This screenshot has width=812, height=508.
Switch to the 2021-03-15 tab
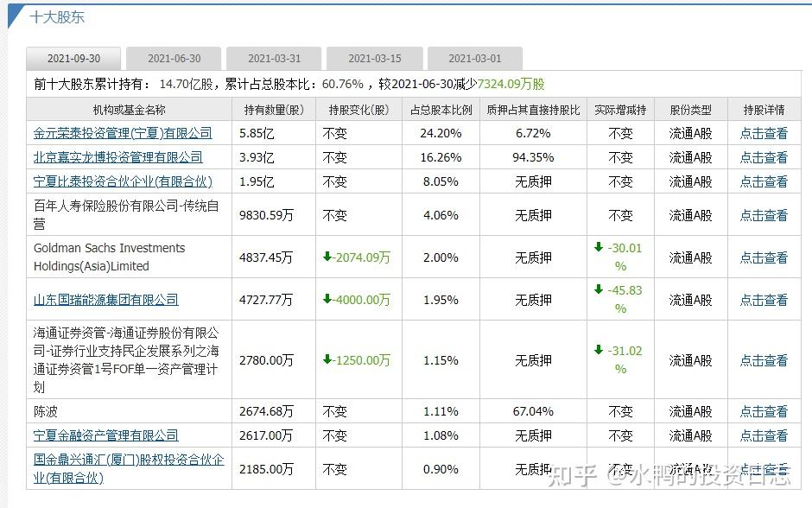tap(374, 59)
